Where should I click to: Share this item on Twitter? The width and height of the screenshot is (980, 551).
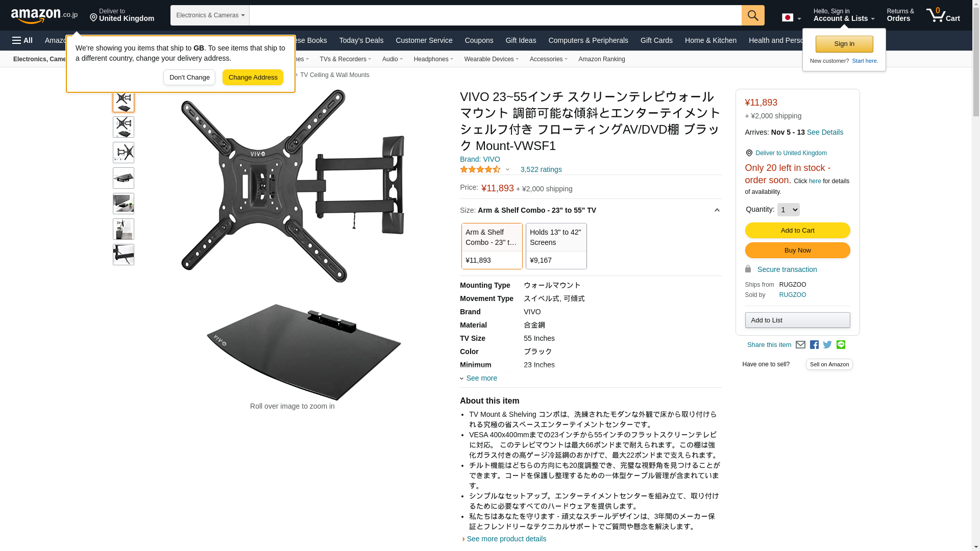point(827,345)
